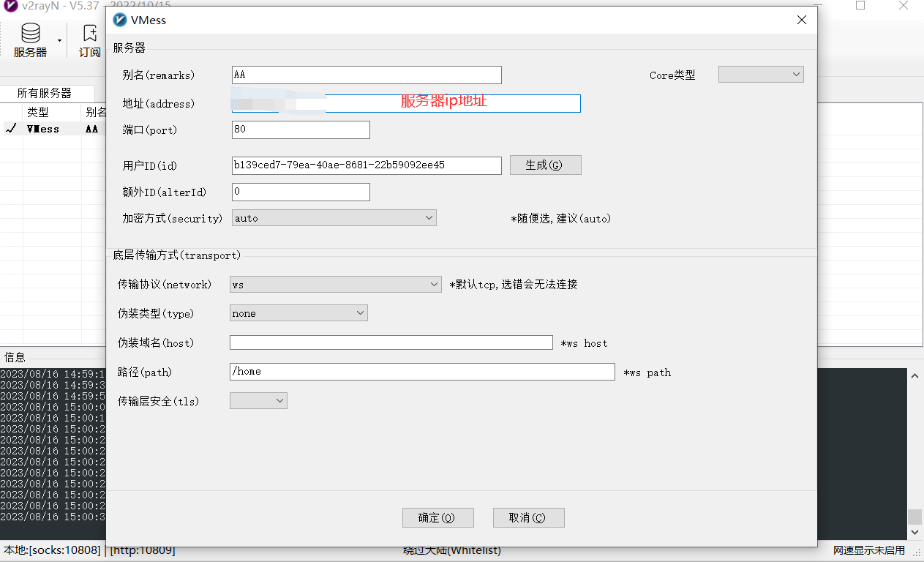The image size is (924, 562).
Task: Focus the 额外ID(alterId) input field
Action: 301,192
